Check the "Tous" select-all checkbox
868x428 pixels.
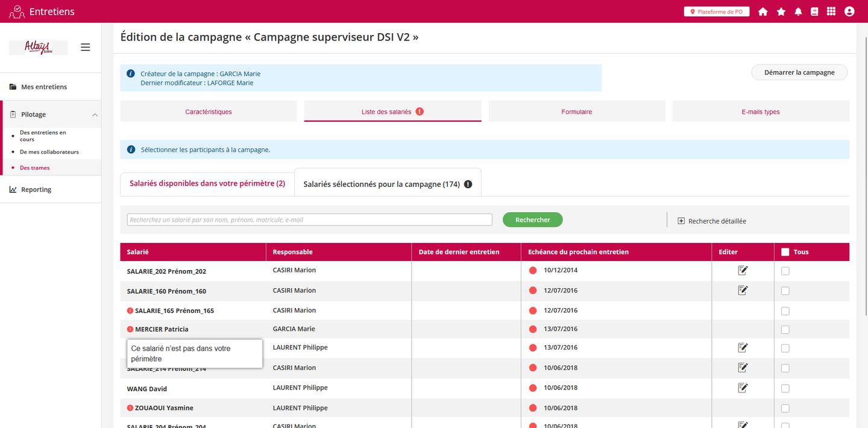785,252
